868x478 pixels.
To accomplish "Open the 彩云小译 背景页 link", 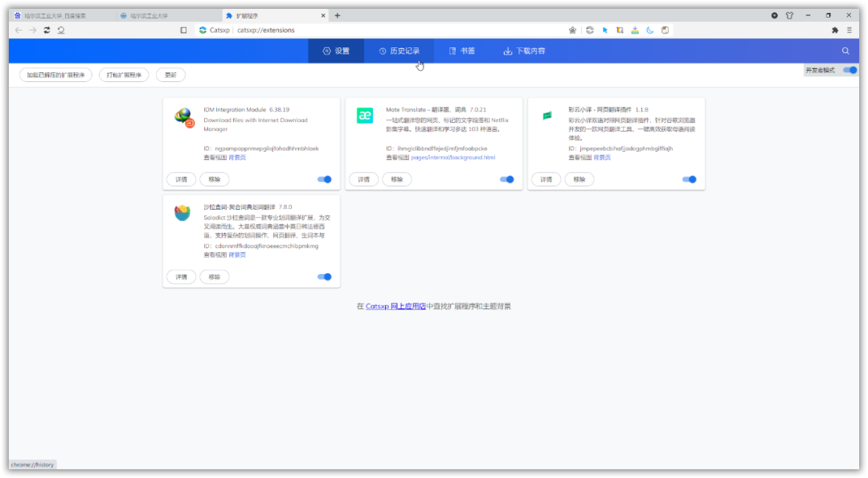I will coord(602,157).
